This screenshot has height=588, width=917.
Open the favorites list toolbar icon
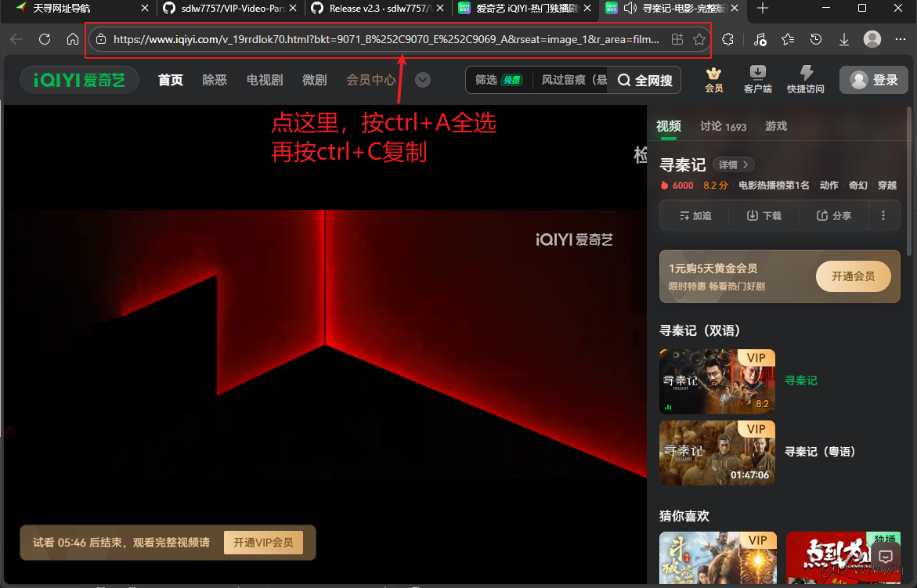click(x=788, y=39)
